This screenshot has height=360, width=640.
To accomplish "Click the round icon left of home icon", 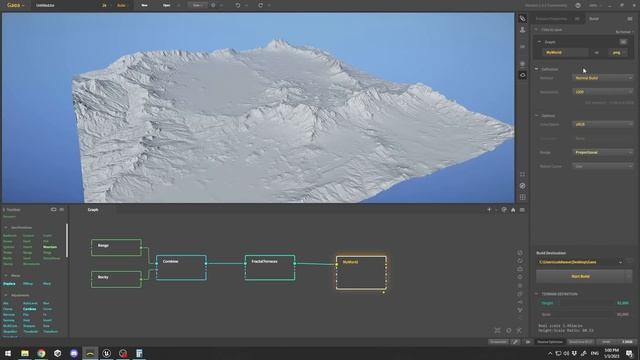I will tap(504, 210).
